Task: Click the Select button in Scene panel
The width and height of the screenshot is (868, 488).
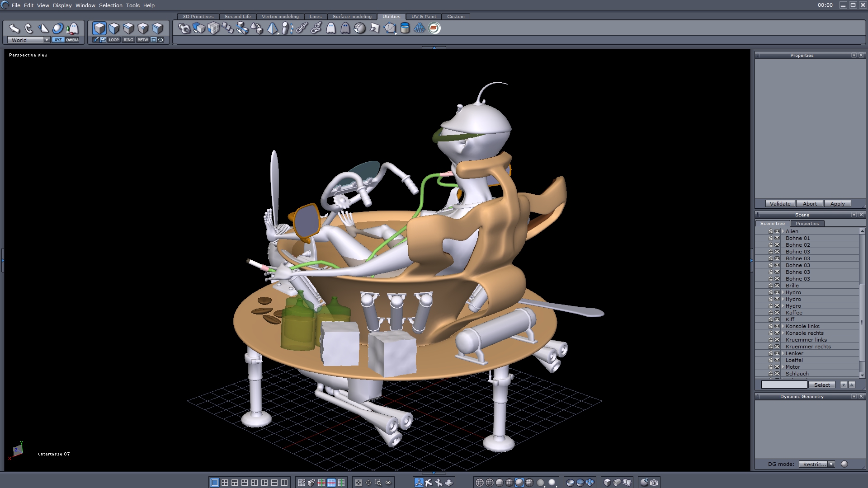Action: click(822, 385)
